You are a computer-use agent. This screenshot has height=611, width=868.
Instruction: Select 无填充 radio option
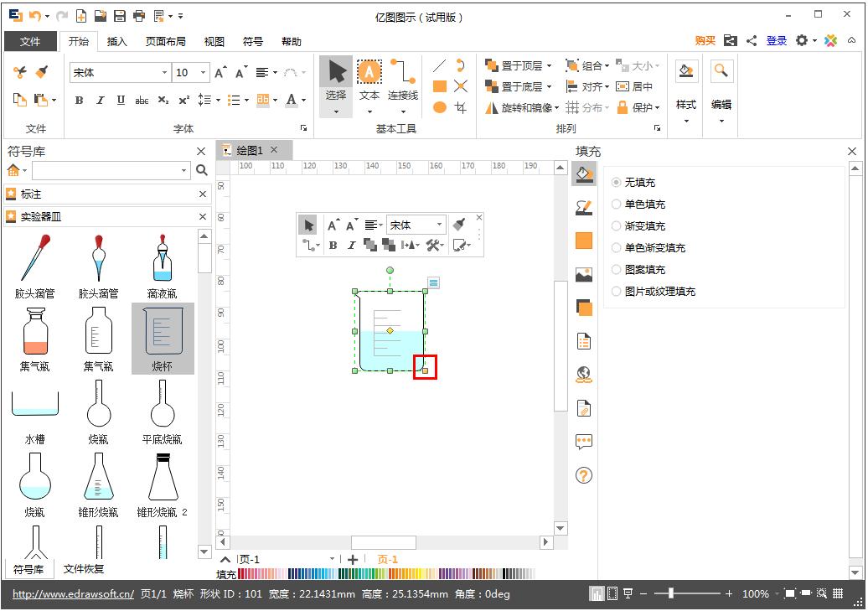(617, 182)
